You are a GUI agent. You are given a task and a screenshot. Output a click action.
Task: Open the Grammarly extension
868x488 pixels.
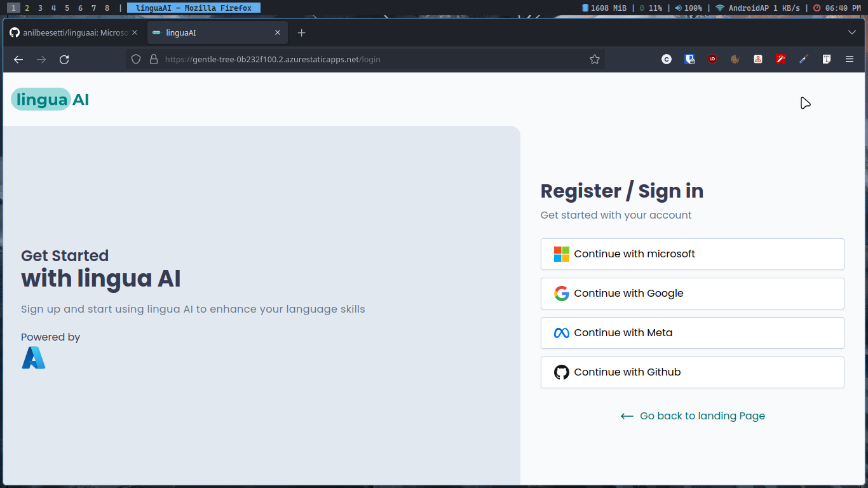click(666, 59)
